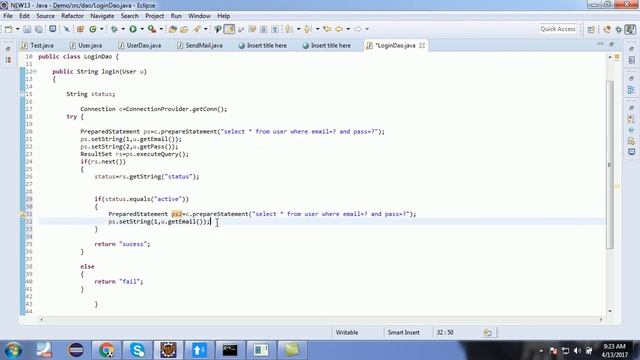Click the green New Java Class icon
The image size is (640, 360).
point(93,29)
